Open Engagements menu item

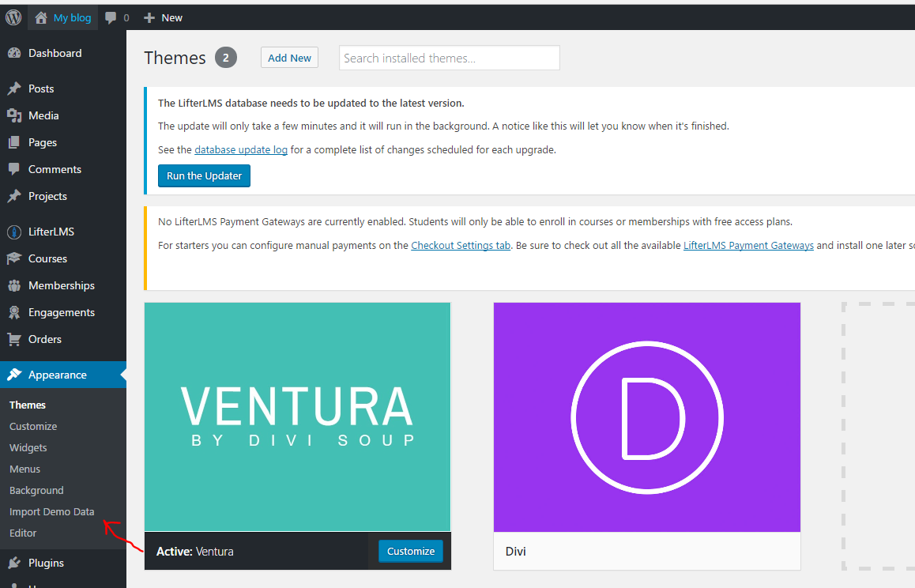tap(63, 312)
